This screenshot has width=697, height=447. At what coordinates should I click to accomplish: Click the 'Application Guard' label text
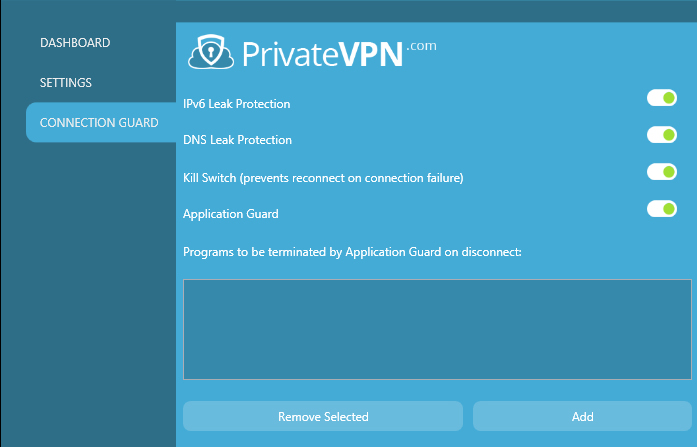pyautogui.click(x=231, y=214)
